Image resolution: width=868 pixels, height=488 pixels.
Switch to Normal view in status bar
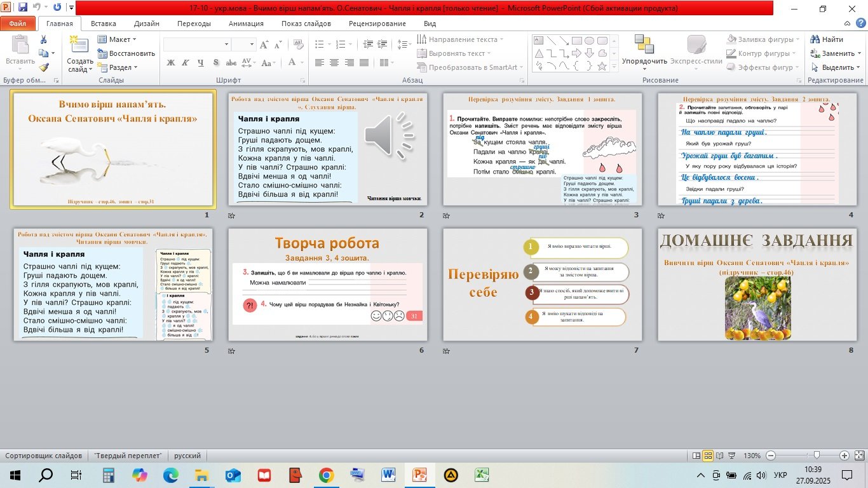(x=697, y=456)
